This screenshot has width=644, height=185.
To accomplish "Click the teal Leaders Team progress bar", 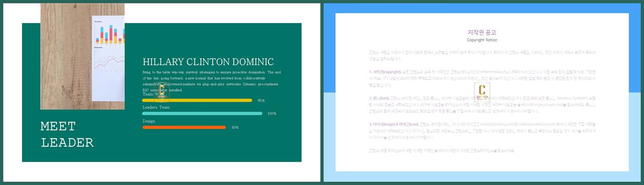I will (202, 114).
